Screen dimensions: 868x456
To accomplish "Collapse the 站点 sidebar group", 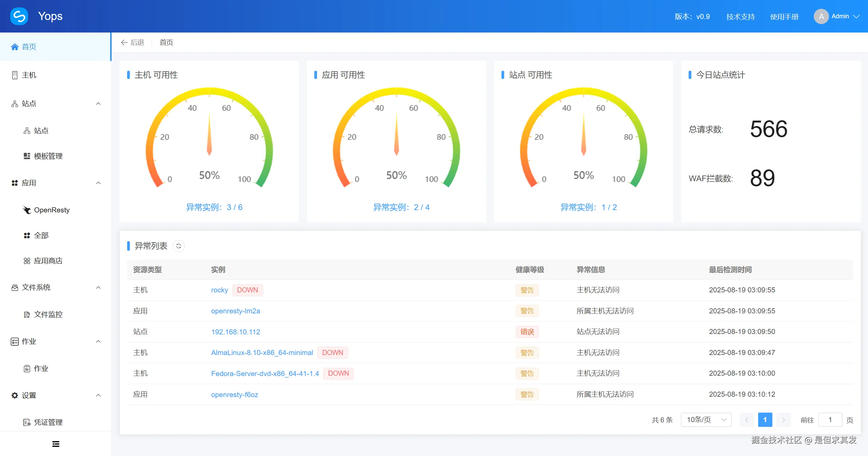I will (98, 104).
